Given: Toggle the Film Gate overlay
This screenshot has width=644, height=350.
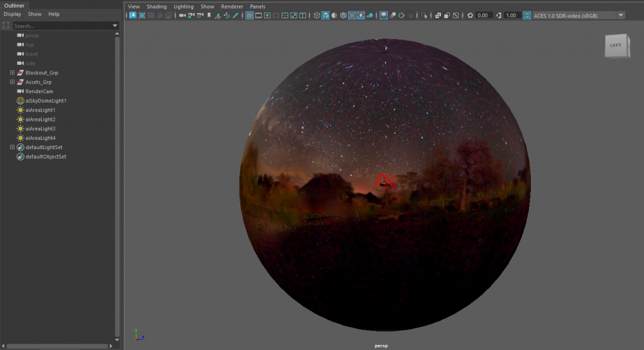Looking at the screenshot, I should coord(258,15).
